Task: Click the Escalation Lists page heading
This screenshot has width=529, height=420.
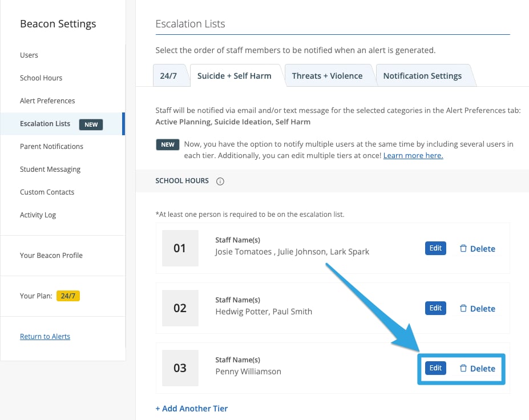Action: coord(190,24)
